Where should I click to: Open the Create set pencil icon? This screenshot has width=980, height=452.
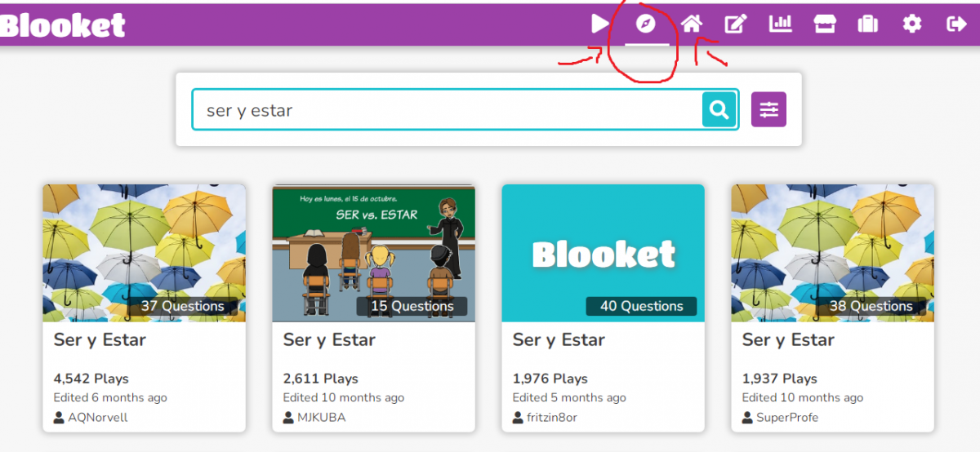[736, 24]
